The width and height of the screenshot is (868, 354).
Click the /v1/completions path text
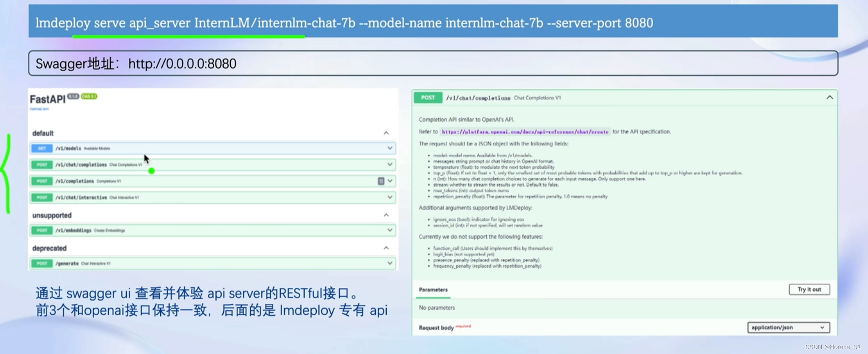[x=74, y=181]
